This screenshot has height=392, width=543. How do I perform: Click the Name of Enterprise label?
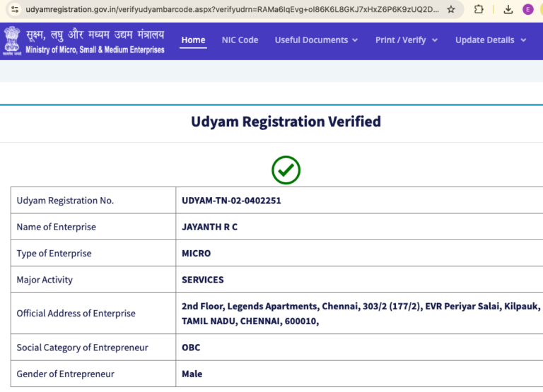(57, 227)
